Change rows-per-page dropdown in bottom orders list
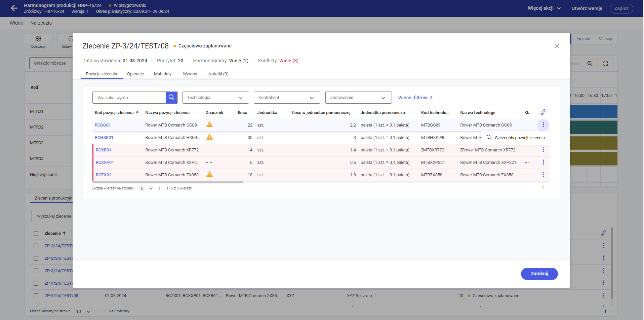The image size is (644, 320). click(x=83, y=311)
